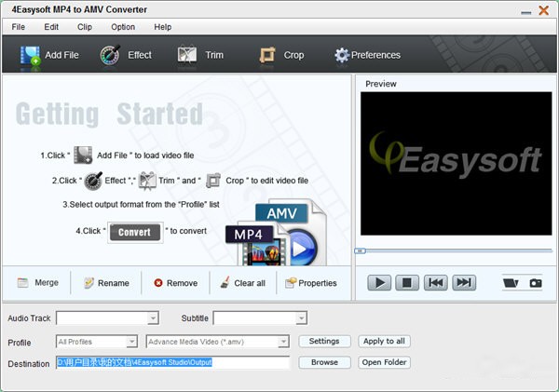The height and width of the screenshot is (392, 559).
Task: Click the MP4 to AMV graphic
Action: coord(277,233)
